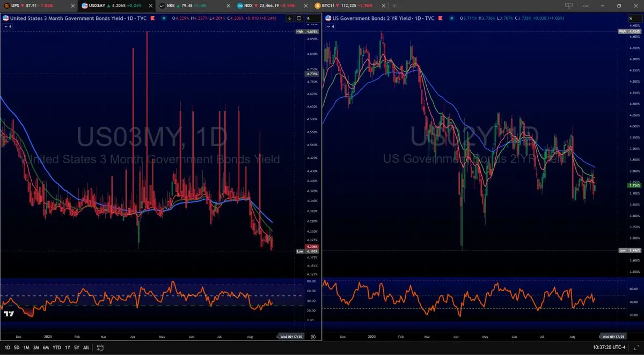Select the 3M time range
644x355 pixels.
36,347
